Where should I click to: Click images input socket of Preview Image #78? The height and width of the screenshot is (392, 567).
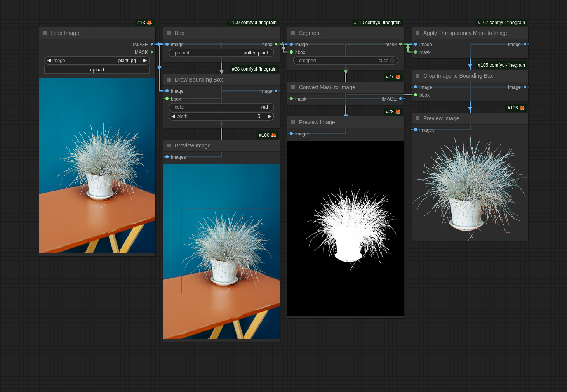click(x=291, y=134)
